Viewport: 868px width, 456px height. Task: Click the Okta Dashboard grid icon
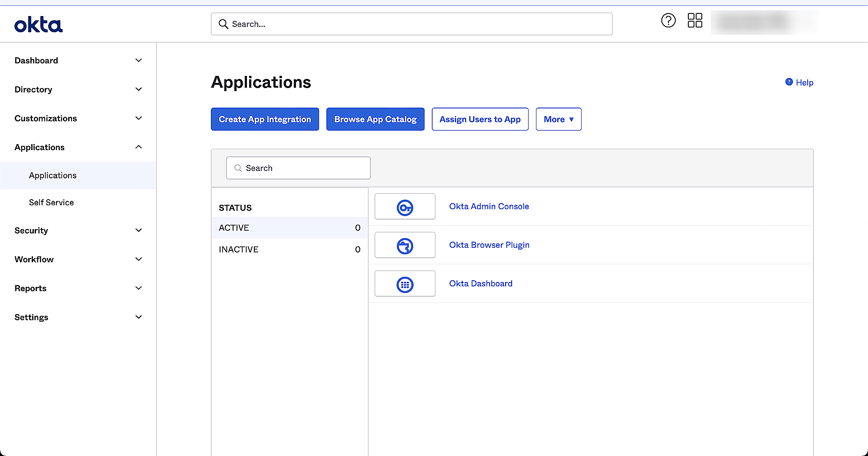(x=405, y=284)
